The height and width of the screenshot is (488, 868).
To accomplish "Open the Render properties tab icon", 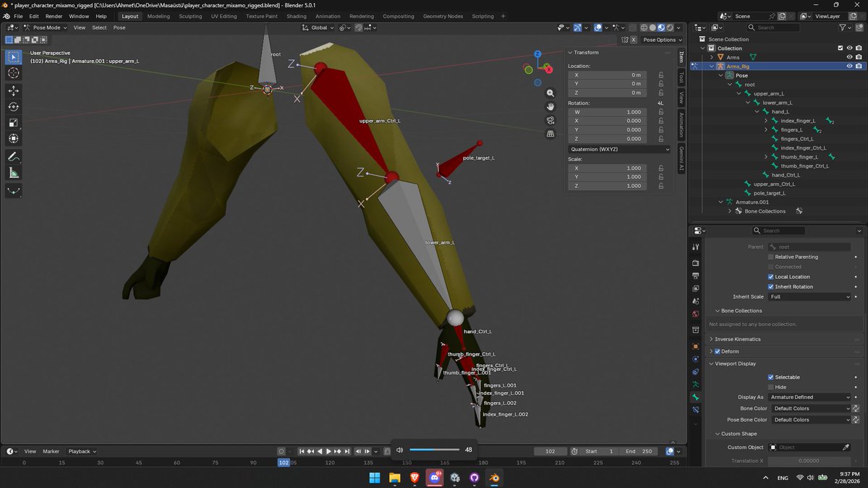I will (696, 263).
